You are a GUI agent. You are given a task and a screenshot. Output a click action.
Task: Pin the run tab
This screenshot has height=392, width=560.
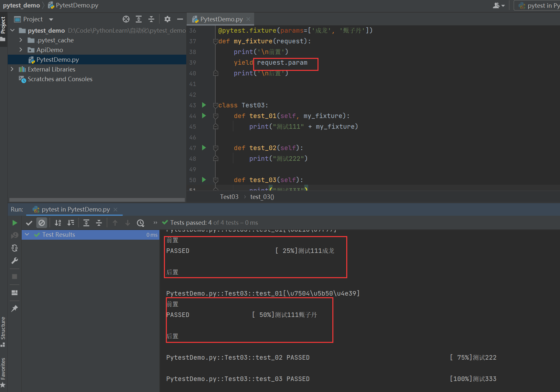pyautogui.click(x=15, y=308)
